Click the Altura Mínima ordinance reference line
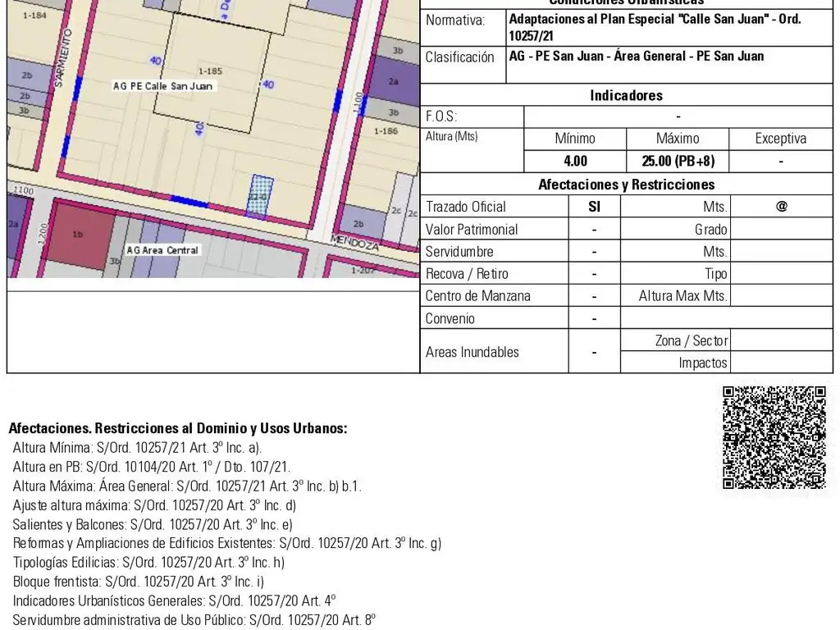 (137, 448)
